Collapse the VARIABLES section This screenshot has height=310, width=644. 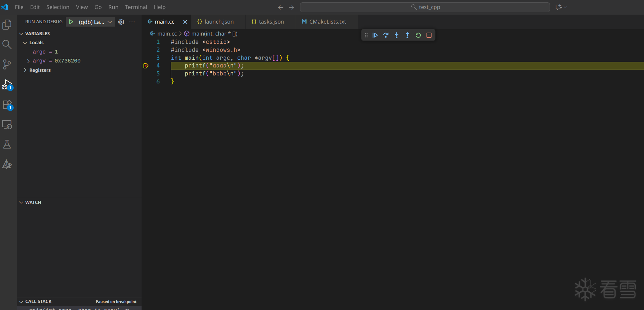coord(21,34)
